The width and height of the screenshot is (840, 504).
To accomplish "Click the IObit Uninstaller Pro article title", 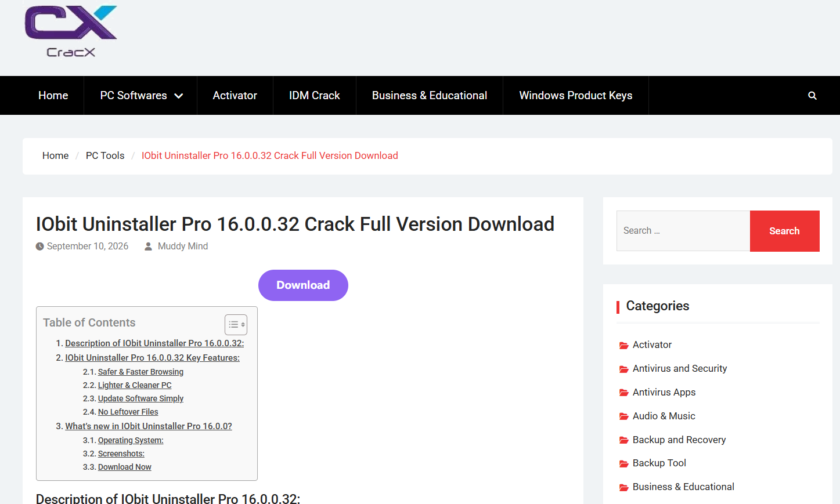I will pyautogui.click(x=295, y=224).
